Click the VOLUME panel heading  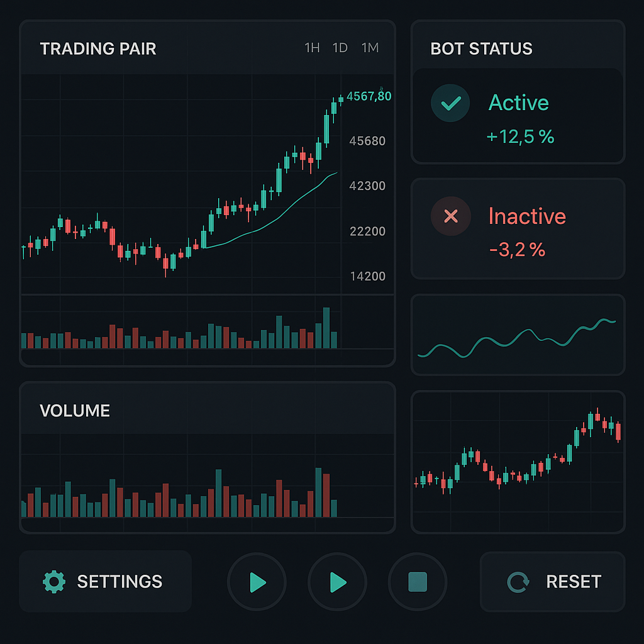click(75, 411)
